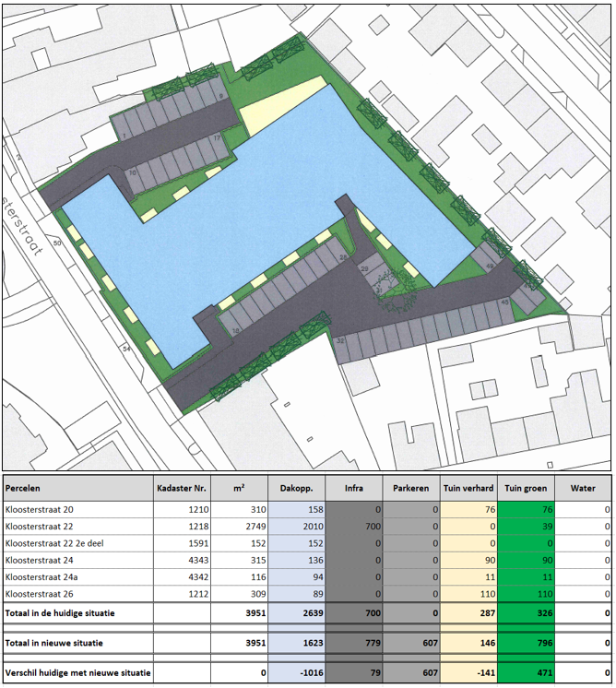Click the Dakopp. cell for Kloosterstraat 20
This screenshot has height=688, width=616.
[x=297, y=510]
